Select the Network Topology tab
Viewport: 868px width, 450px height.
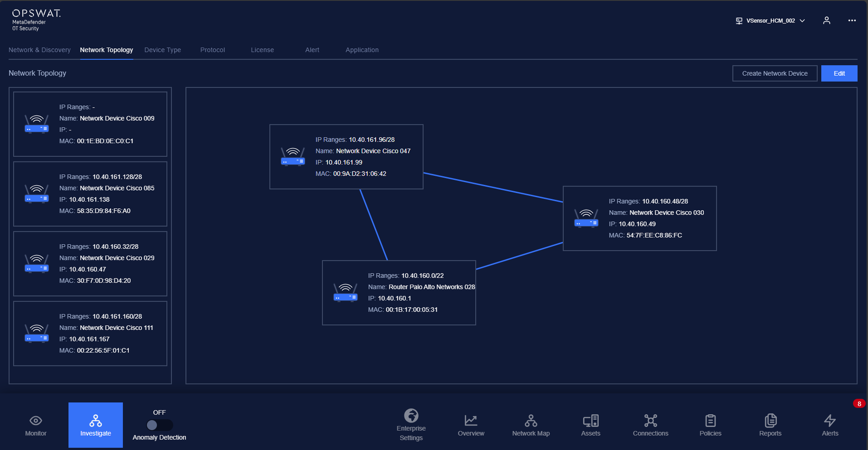107,50
